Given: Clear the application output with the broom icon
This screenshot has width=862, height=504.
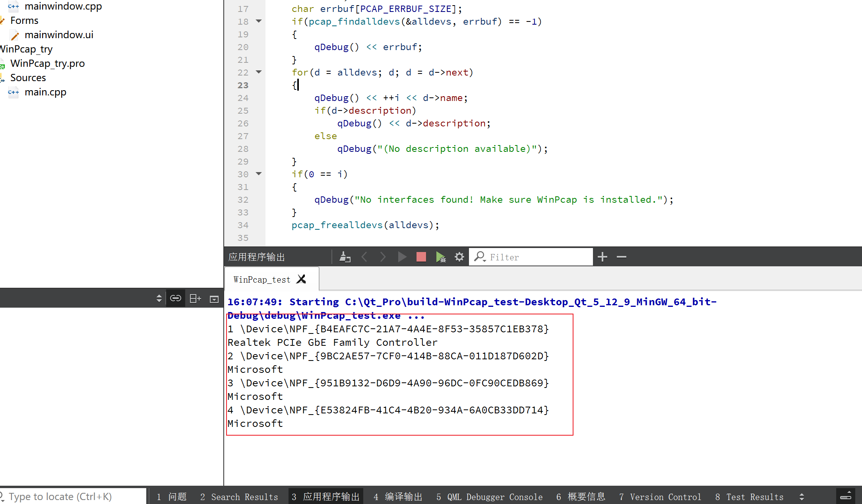Looking at the screenshot, I should pos(345,257).
